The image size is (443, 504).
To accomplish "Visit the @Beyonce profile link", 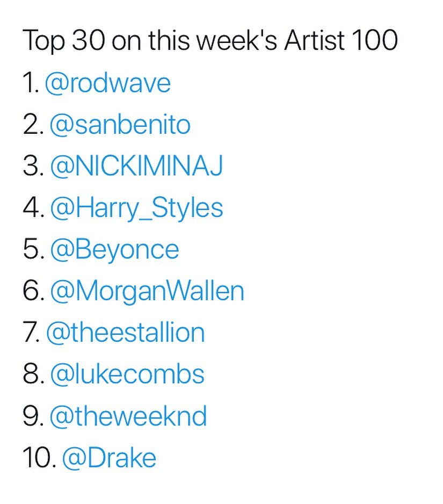I will pyautogui.click(x=114, y=250).
